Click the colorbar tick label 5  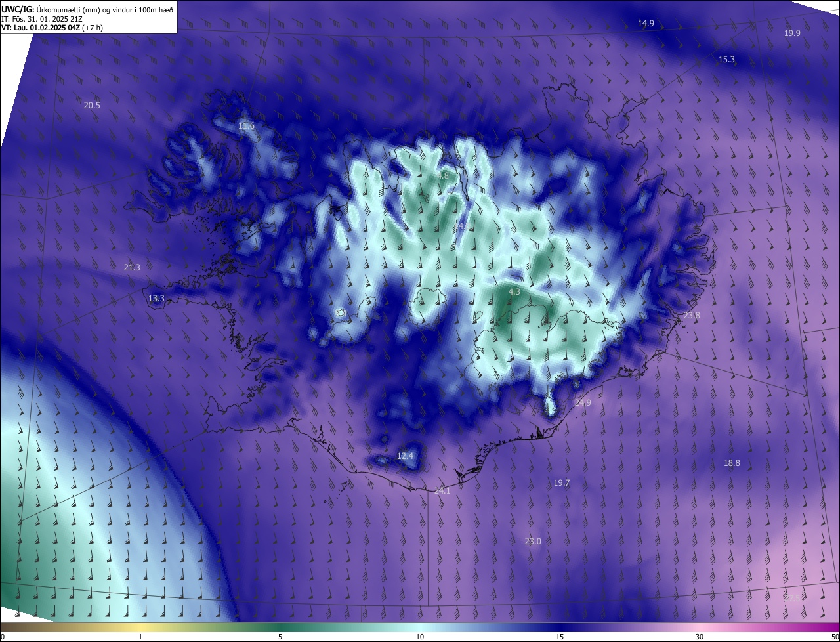tap(280, 637)
